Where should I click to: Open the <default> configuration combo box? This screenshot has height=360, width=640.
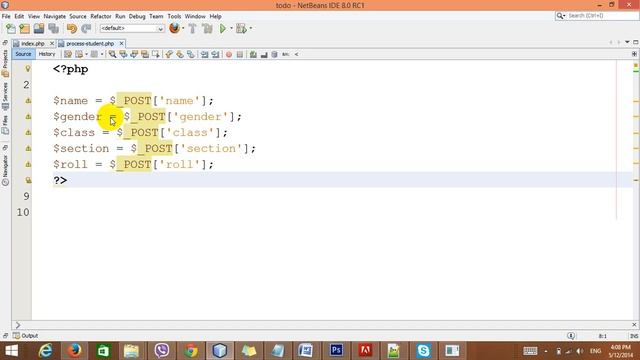tap(132, 28)
